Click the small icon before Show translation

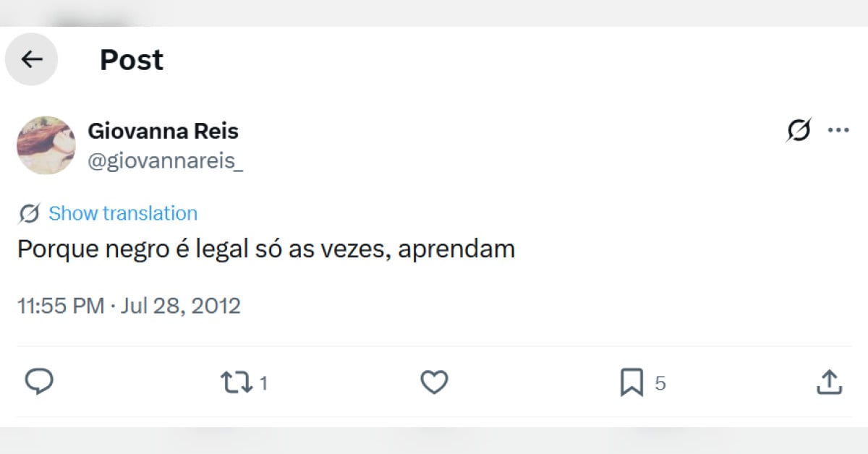(x=30, y=213)
